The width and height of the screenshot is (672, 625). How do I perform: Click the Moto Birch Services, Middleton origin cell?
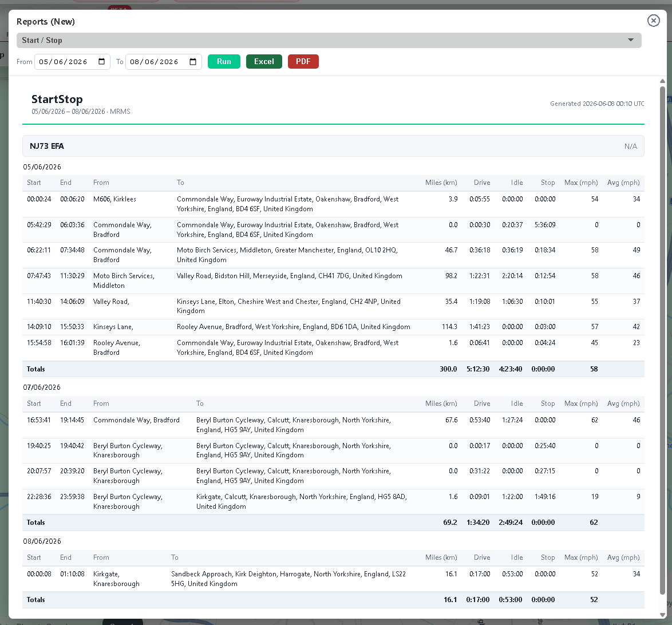click(124, 281)
